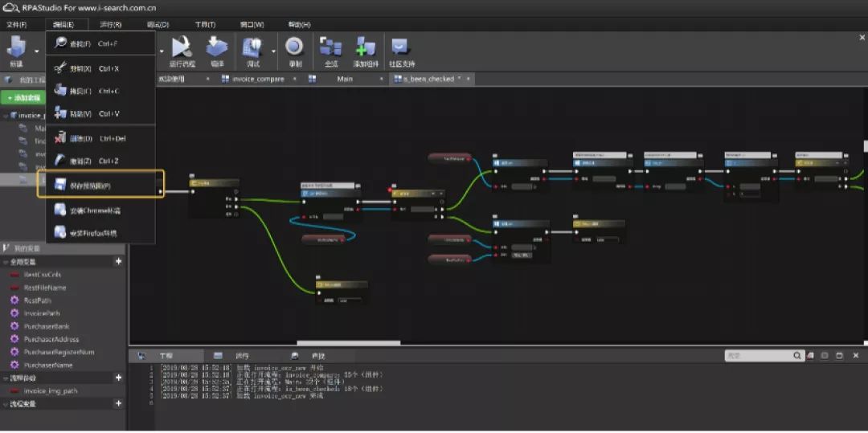Viewport: 868px width, 433px height.
Task: Click the Debug toolbar icon
Action: [x=252, y=47]
